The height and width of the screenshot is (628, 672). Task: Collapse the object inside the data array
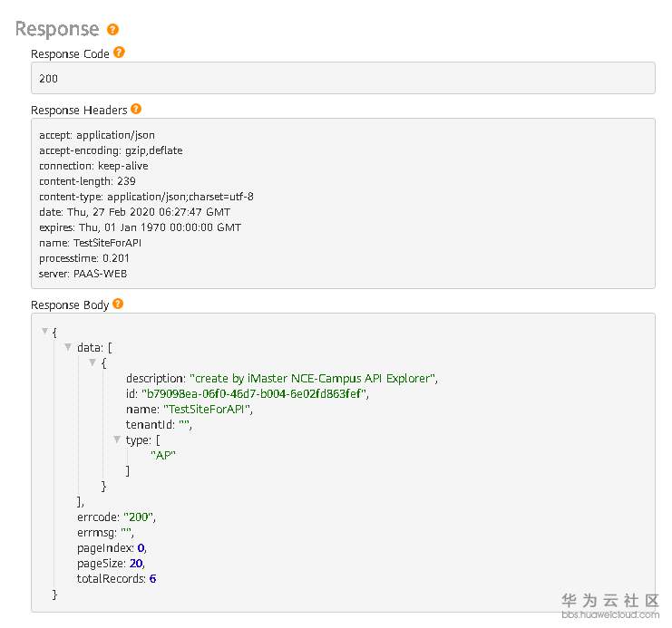click(x=93, y=362)
